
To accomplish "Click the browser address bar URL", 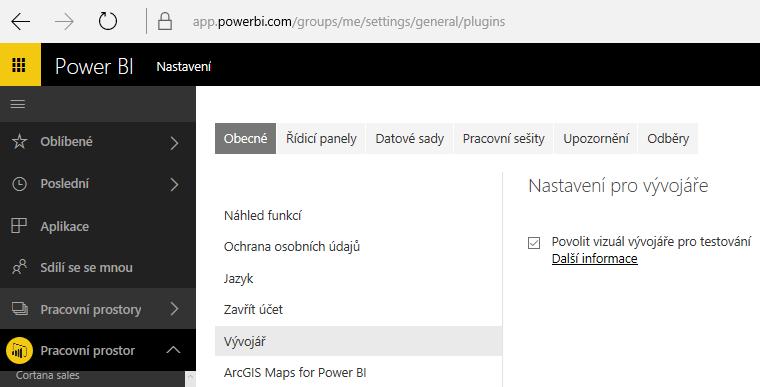I will (349, 22).
